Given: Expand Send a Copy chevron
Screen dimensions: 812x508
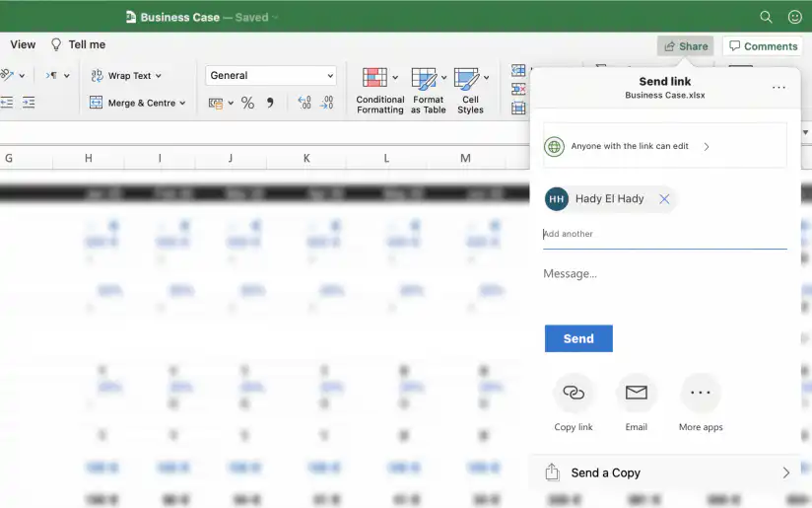Looking at the screenshot, I should 786,472.
